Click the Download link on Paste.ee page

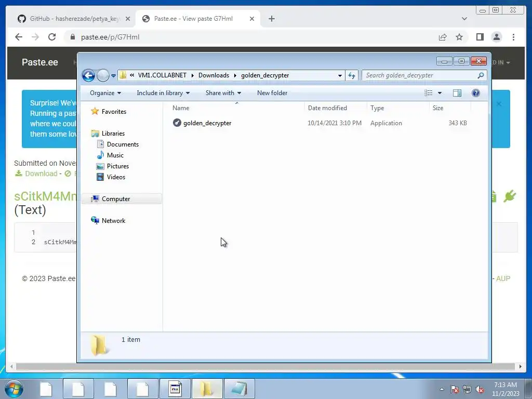click(36, 174)
